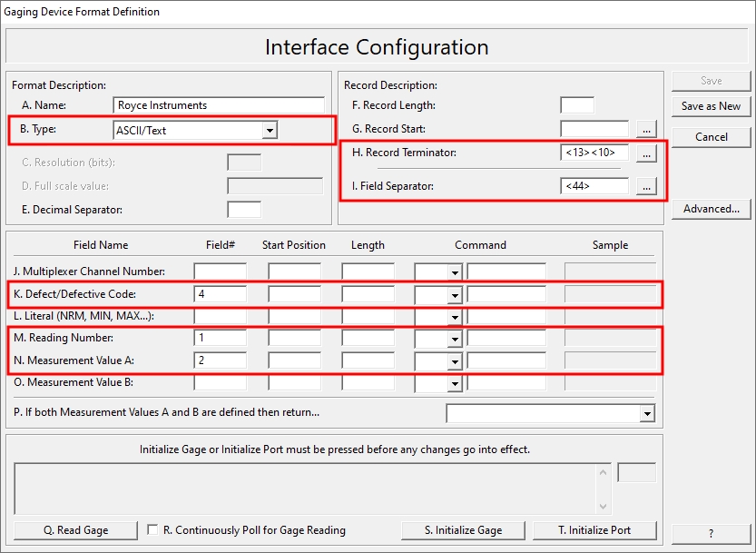
Task: Click the output area scroll up arrow
Action: click(x=604, y=472)
